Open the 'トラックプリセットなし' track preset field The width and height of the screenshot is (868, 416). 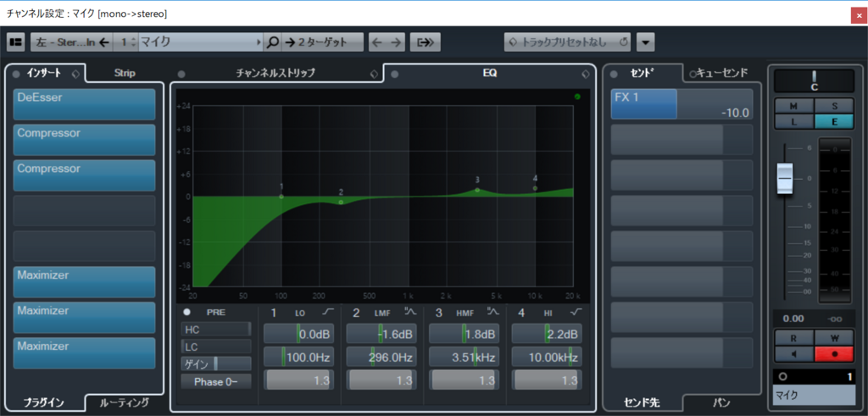coord(567,42)
